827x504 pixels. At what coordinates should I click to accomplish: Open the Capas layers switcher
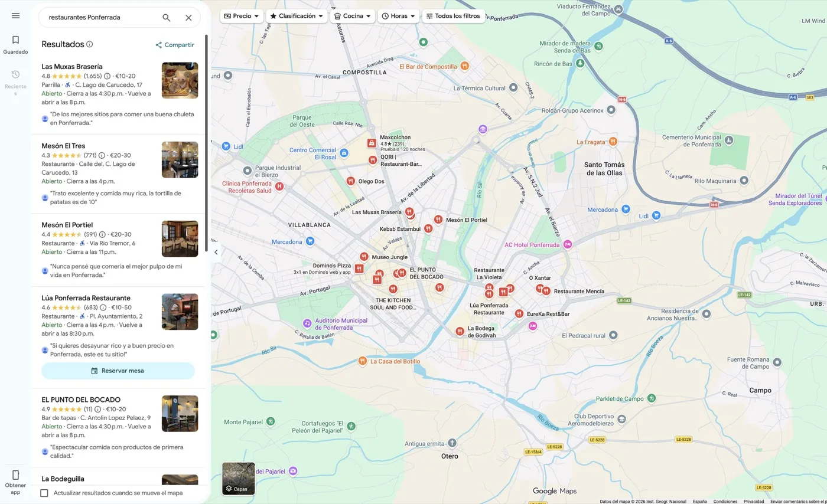pos(239,479)
